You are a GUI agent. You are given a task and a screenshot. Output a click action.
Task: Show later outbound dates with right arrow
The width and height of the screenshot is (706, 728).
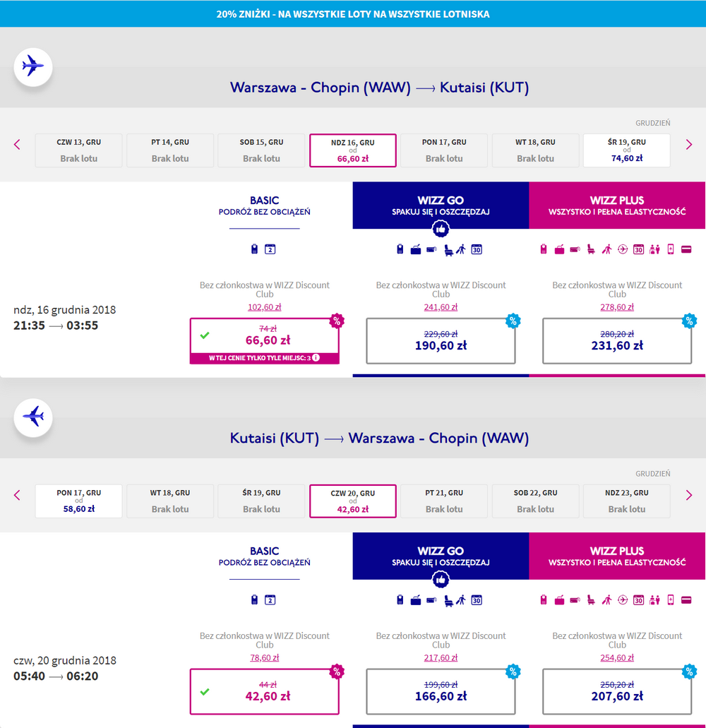[x=689, y=144]
